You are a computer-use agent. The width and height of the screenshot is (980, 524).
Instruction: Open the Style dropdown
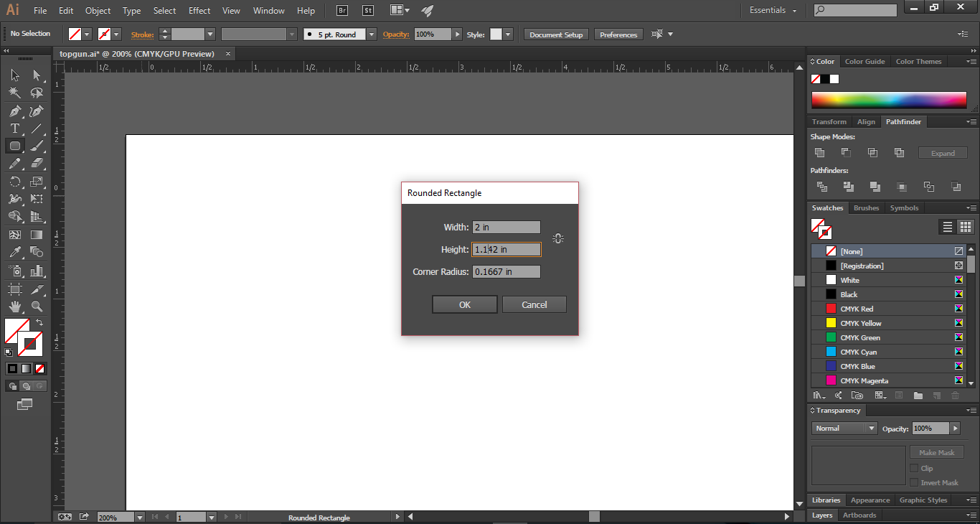[x=508, y=34]
